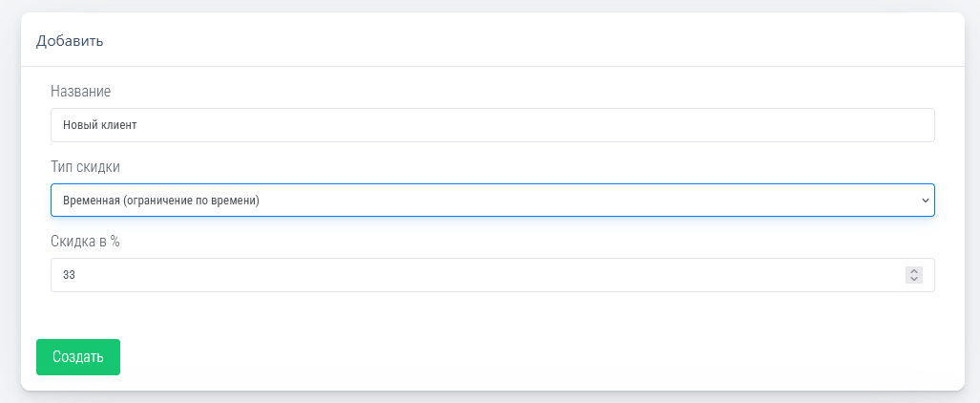Click the Добавить heading
This screenshot has width=980, height=403.
70,41
